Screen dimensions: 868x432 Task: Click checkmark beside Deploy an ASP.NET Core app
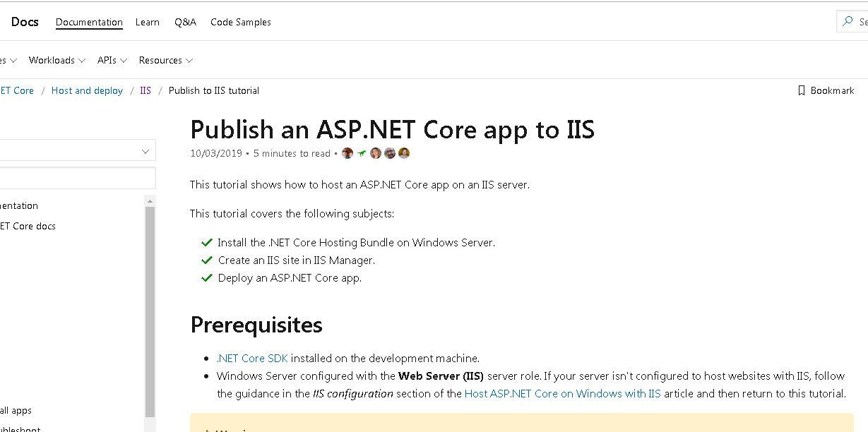[206, 277]
